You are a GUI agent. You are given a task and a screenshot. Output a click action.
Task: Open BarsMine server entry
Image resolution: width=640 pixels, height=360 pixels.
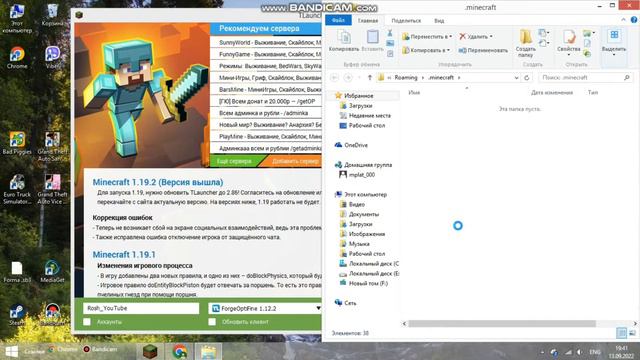coord(266,89)
